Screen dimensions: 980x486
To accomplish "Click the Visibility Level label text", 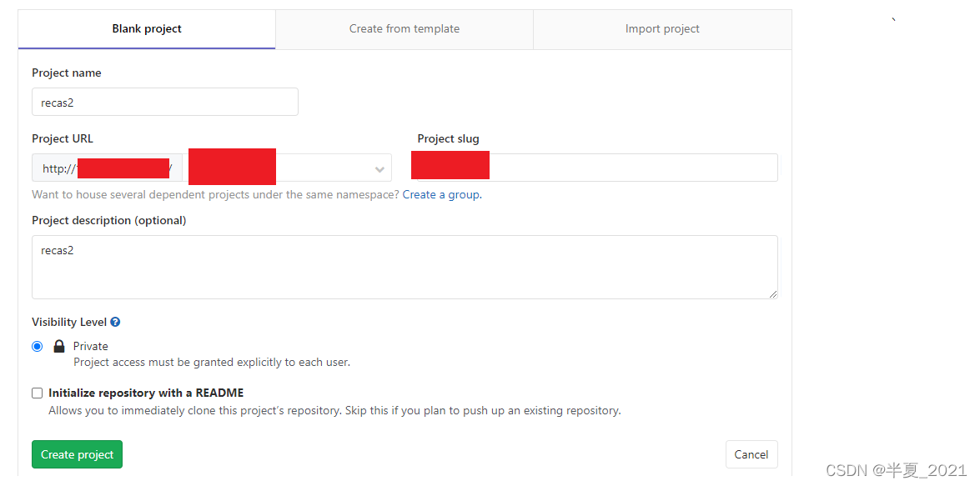I will [x=69, y=323].
